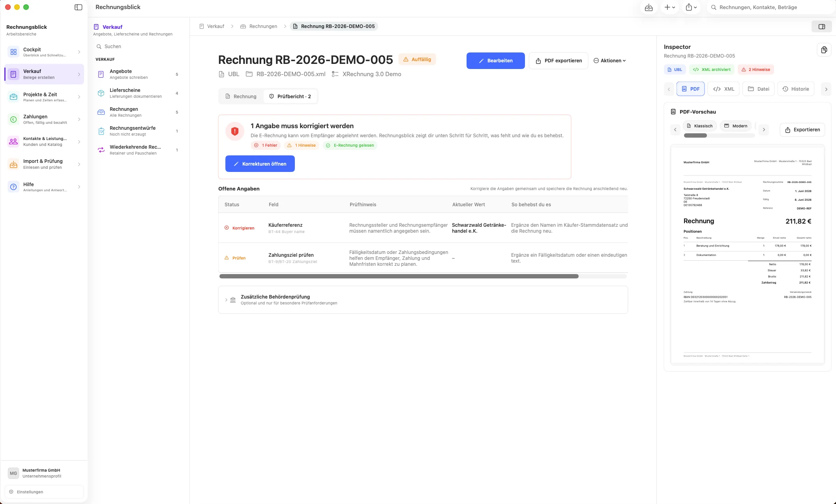Open the import inbox toolbar icon
This screenshot has height=504, width=836.
pyautogui.click(x=649, y=7)
